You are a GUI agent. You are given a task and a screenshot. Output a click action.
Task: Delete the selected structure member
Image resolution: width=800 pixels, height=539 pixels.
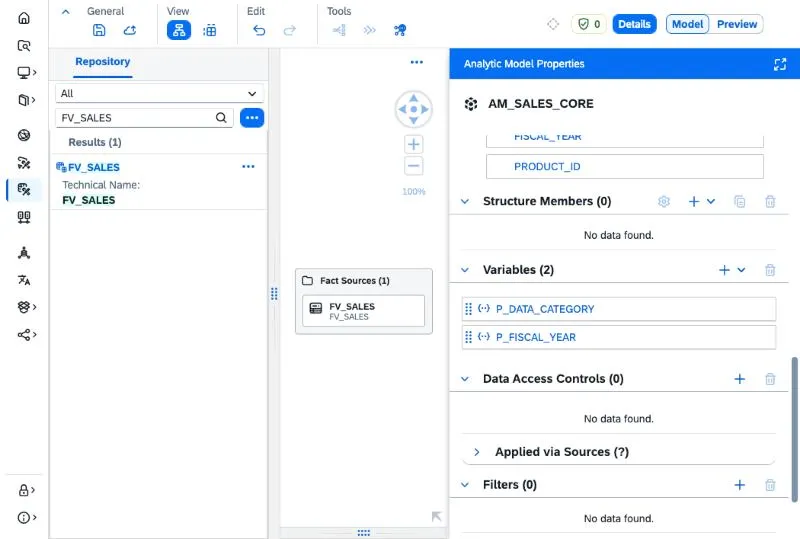tap(770, 201)
